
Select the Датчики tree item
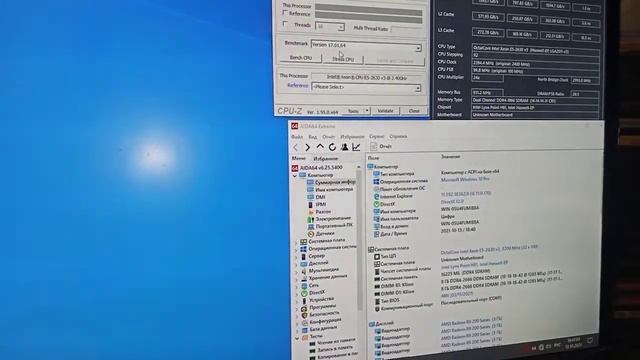tap(321, 233)
